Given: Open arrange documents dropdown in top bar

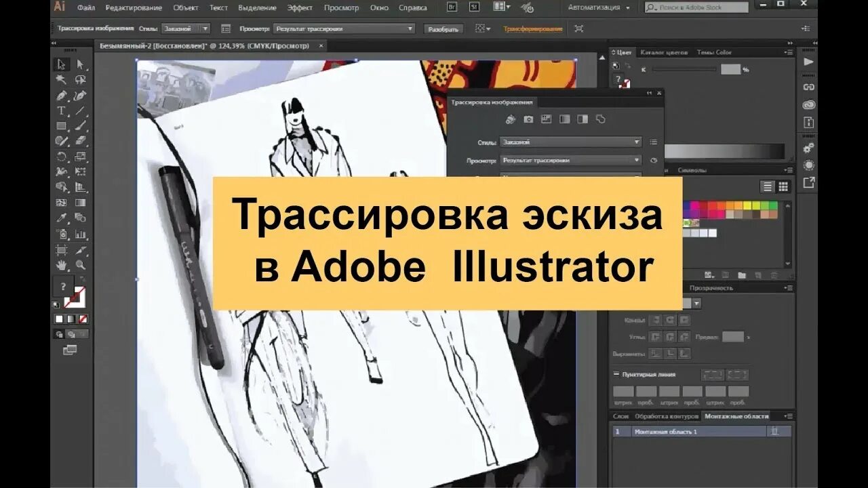Looking at the screenshot, I should tap(502, 7).
